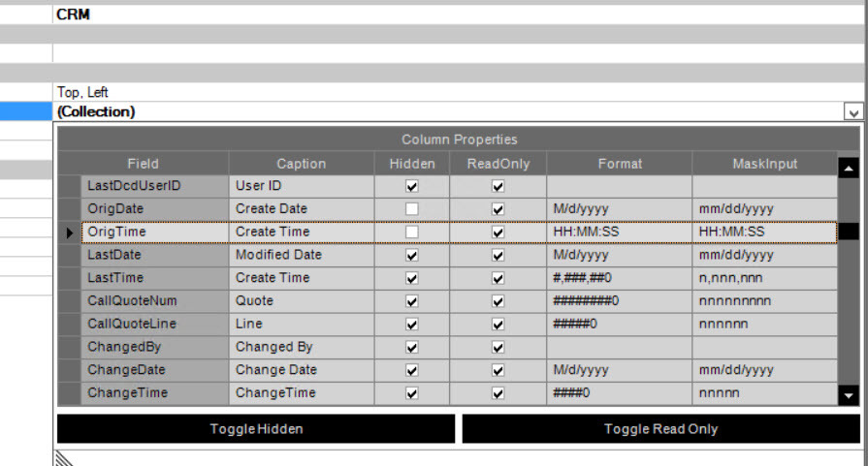
Task: Click the Caption column header
Action: tap(302, 164)
